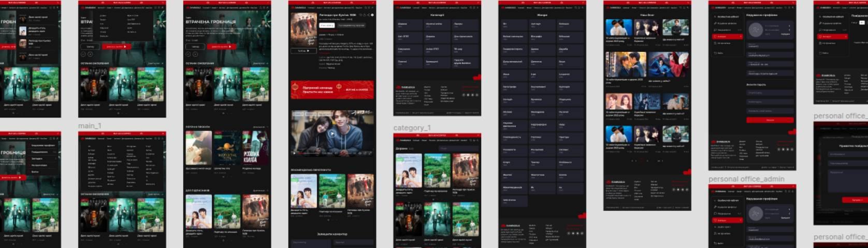This screenshot has height=248, width=868.
Task: Click the pagination row at the bottom of the blog frame
Action: pyautogui.click(x=646, y=161)
